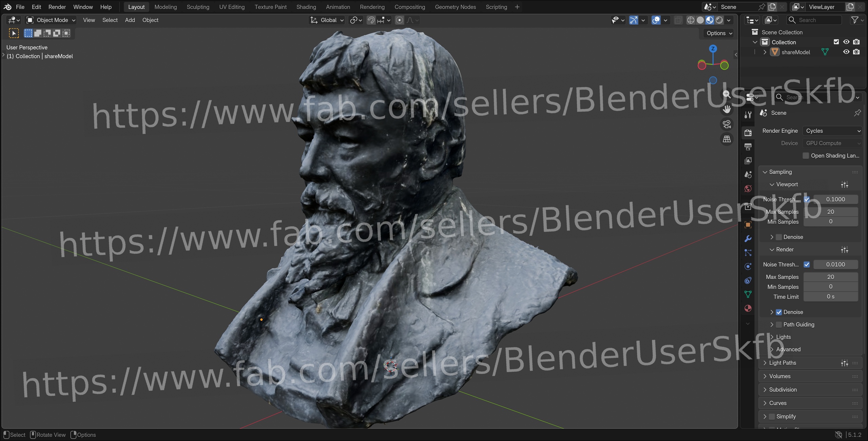Image resolution: width=868 pixels, height=441 pixels.
Task: Disable shareModel render camera toggle
Action: (x=856, y=52)
